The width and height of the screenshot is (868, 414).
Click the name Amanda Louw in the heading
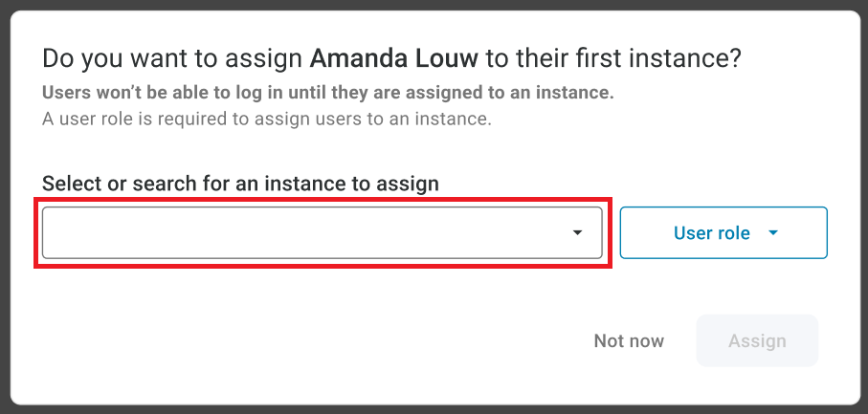tap(393, 58)
